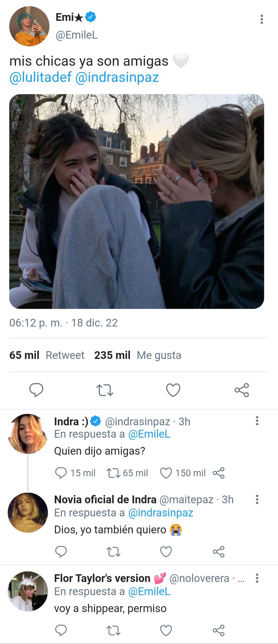
Task: Open more options on Novia oficial de Indra reply
Action: (257, 499)
